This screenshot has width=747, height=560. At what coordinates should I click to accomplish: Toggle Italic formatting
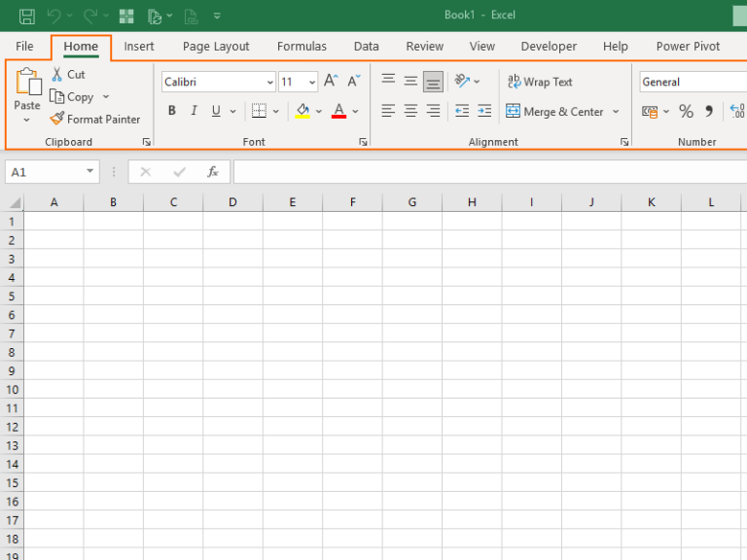(x=194, y=111)
